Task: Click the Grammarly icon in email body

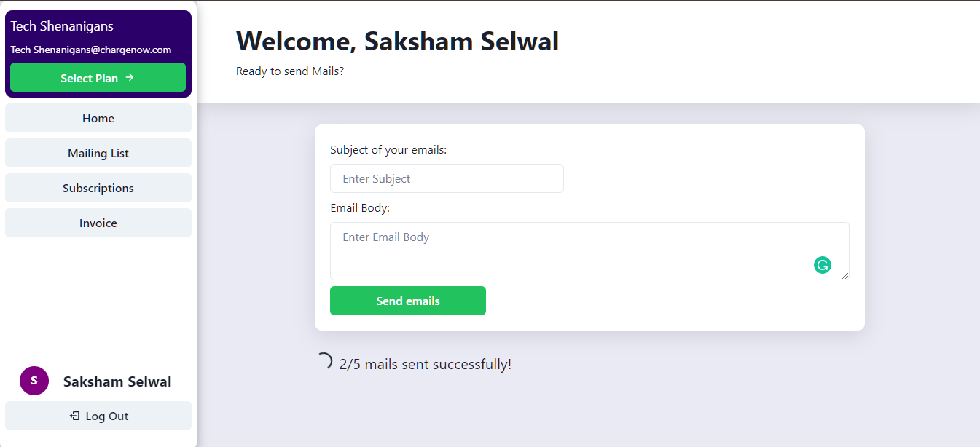Action: click(x=822, y=265)
